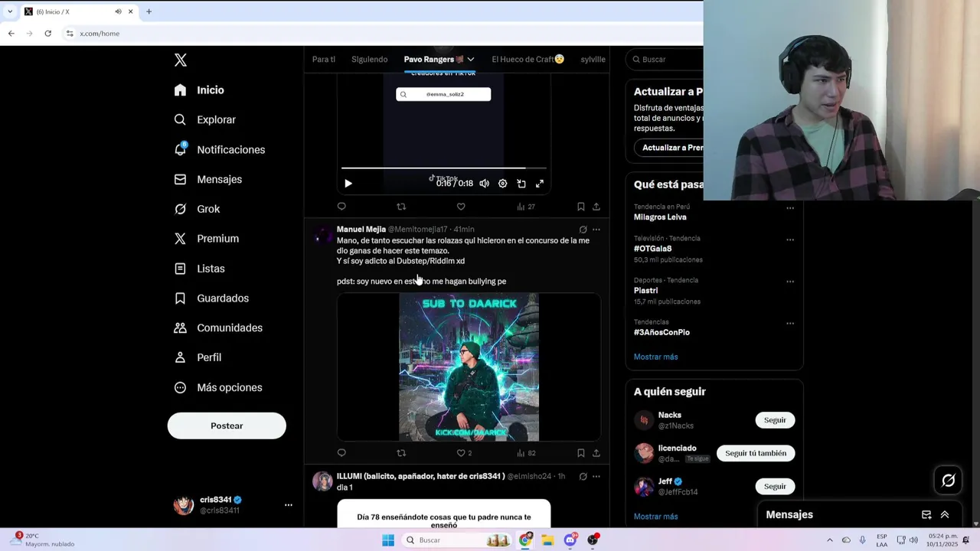
Task: Switch to Siguiendo tab
Action: (x=369, y=59)
